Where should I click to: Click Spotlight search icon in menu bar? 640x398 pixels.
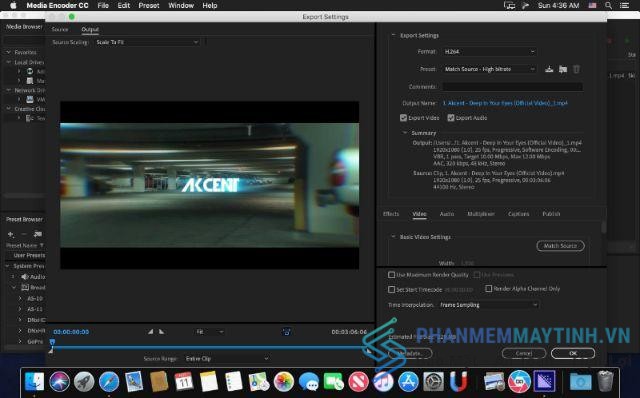coord(608,5)
